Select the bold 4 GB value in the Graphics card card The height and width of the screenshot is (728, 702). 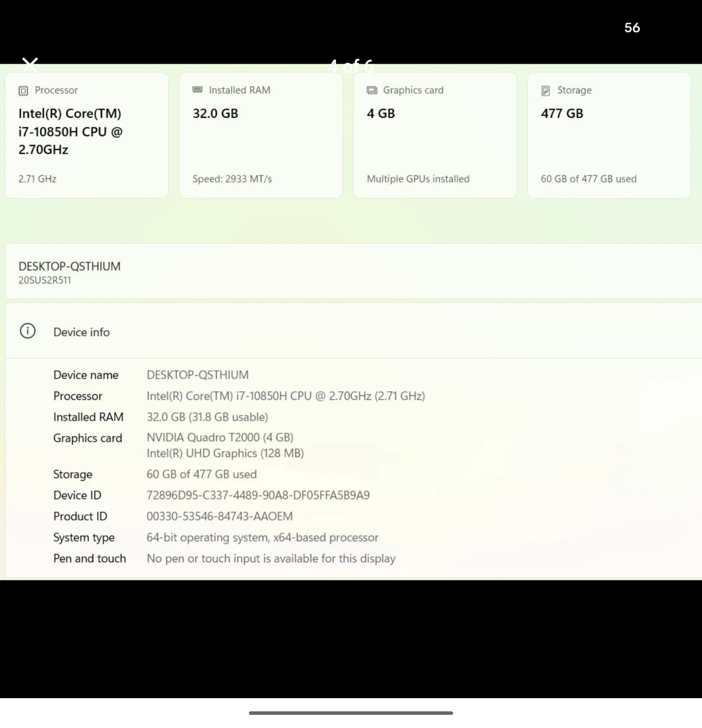pyautogui.click(x=381, y=114)
